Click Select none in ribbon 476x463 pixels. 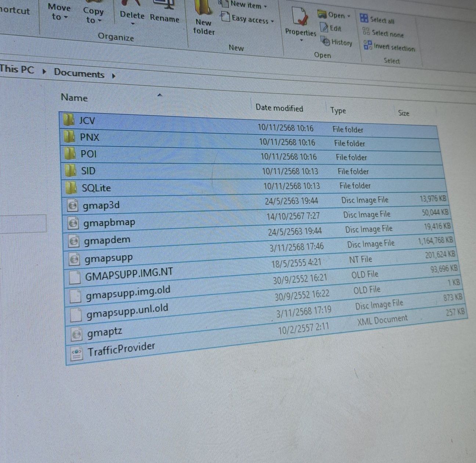point(383,33)
